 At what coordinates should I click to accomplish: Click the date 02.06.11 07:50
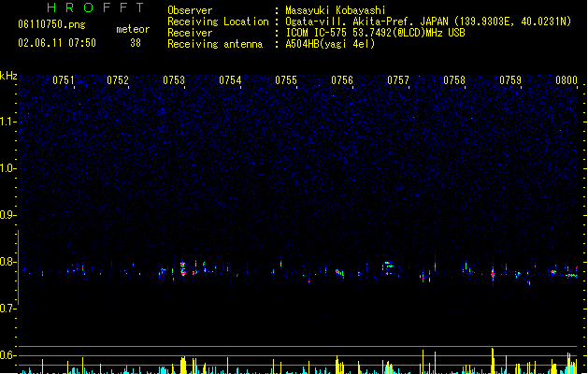click(x=57, y=43)
